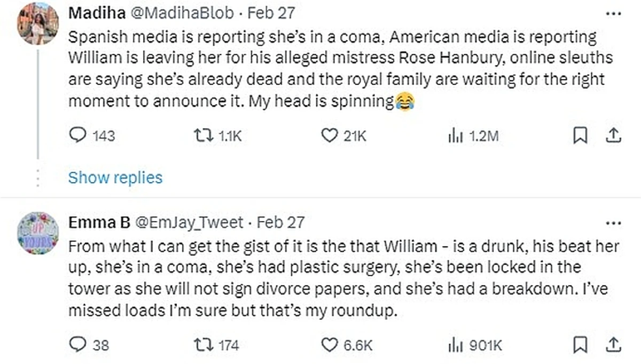The width and height of the screenshot is (641, 364).
Task: Expand the Show replies thread
Action: (115, 177)
